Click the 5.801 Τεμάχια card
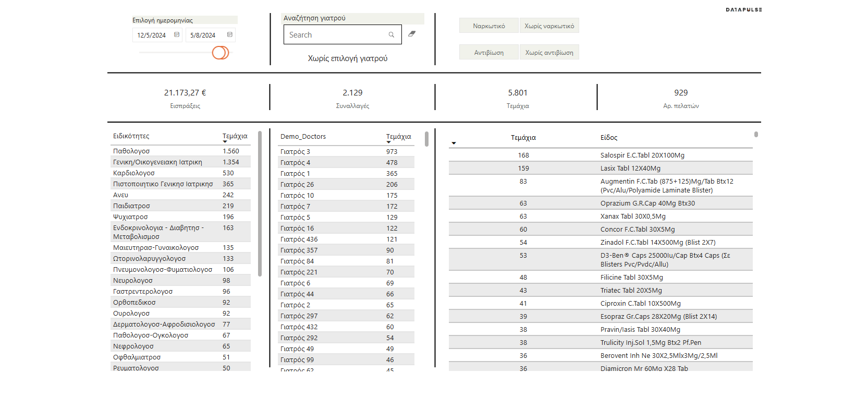868x420 pixels. (518, 98)
